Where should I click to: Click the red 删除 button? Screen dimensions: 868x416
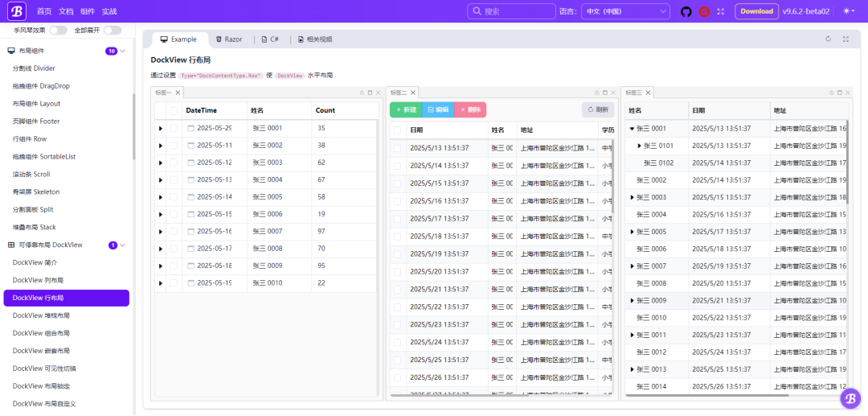pyautogui.click(x=470, y=109)
